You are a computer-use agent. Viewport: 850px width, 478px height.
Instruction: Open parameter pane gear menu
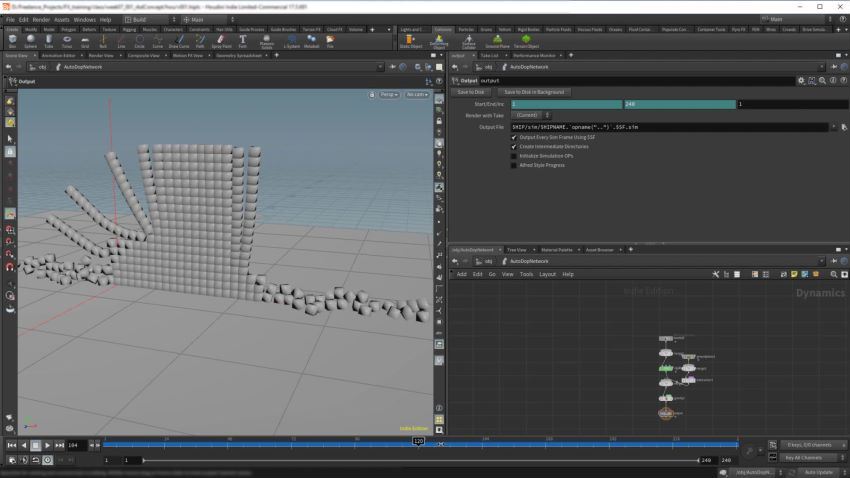(x=801, y=81)
